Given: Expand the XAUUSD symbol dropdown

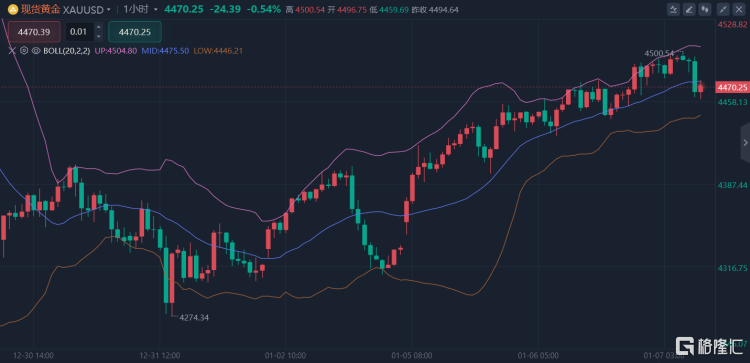Looking at the screenshot, I should pos(109,10).
